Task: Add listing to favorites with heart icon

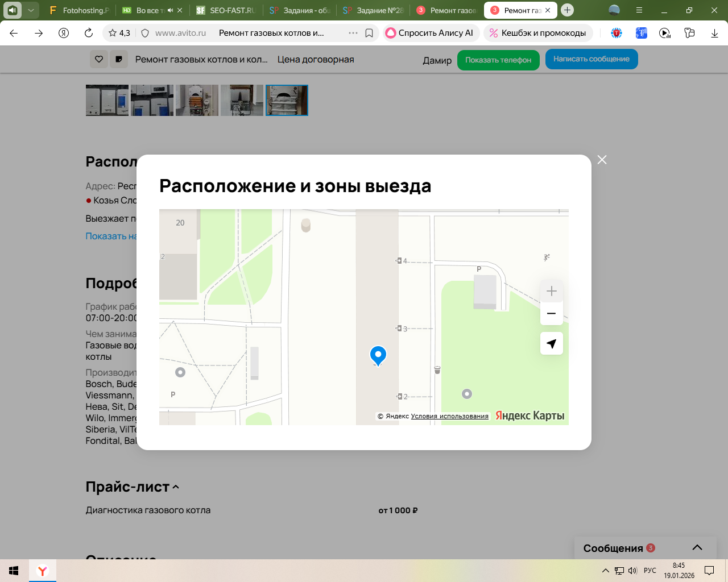Action: click(x=99, y=59)
